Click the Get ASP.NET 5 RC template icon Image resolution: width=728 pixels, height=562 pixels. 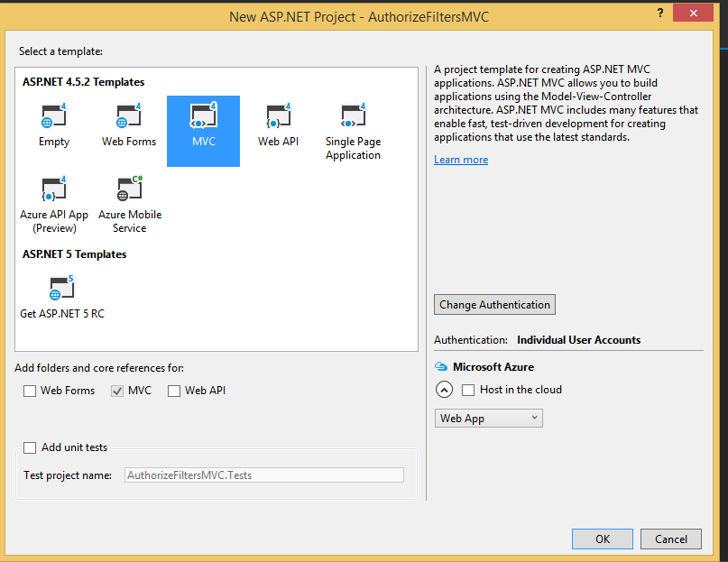(x=61, y=288)
